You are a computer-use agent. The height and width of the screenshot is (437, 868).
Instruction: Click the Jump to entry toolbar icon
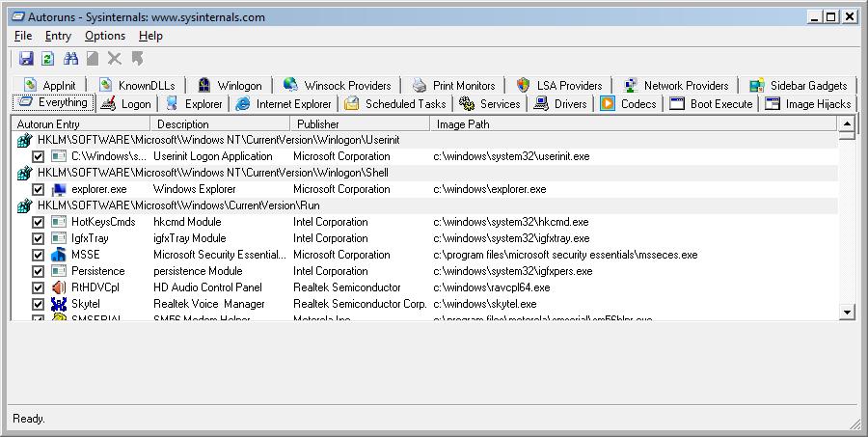(137, 58)
